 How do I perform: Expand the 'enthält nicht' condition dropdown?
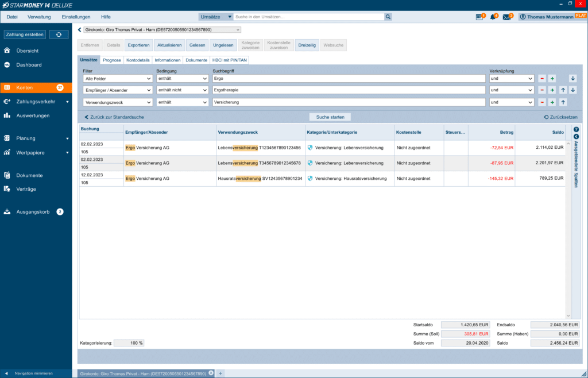pos(182,90)
